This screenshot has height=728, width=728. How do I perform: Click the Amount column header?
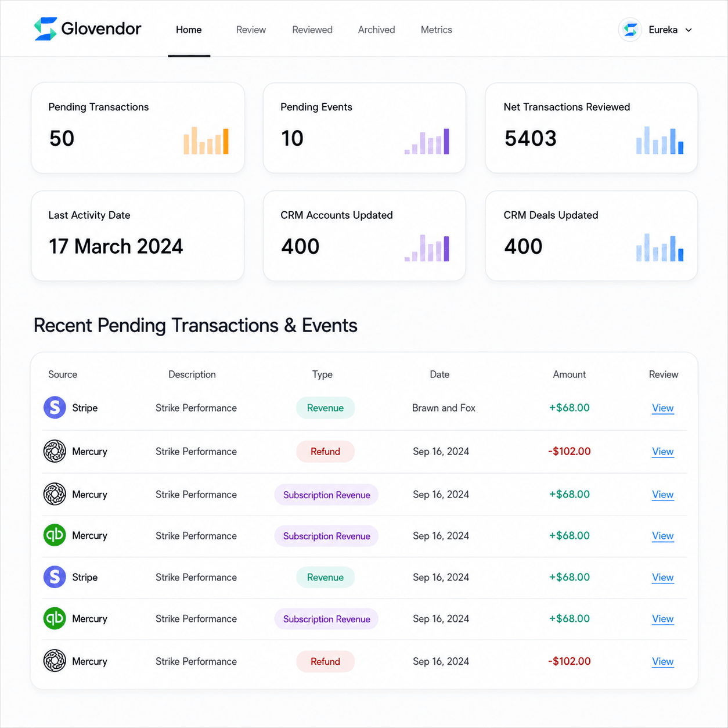pos(570,374)
